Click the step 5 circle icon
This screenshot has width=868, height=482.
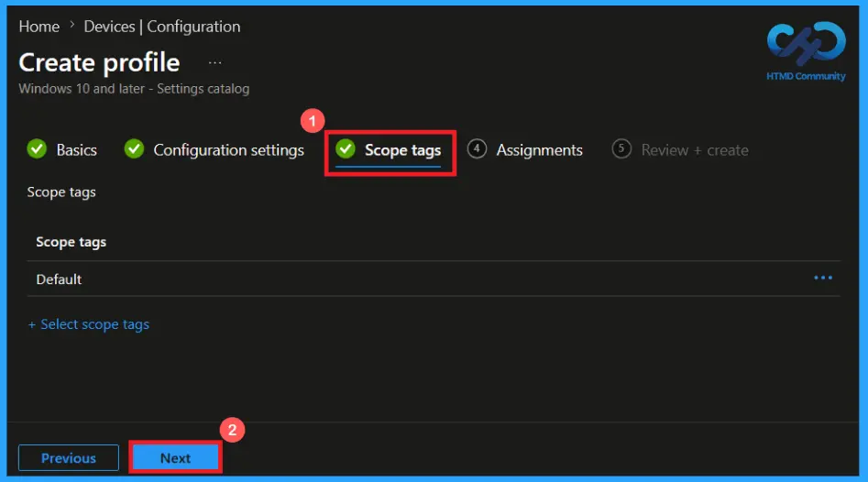[621, 148]
